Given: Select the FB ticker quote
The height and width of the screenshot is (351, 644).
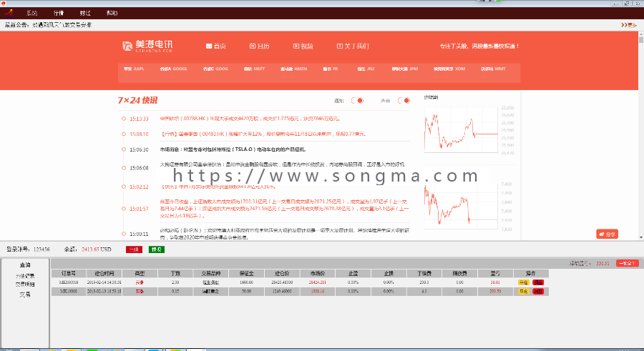Looking at the screenshot, I should 330,69.
